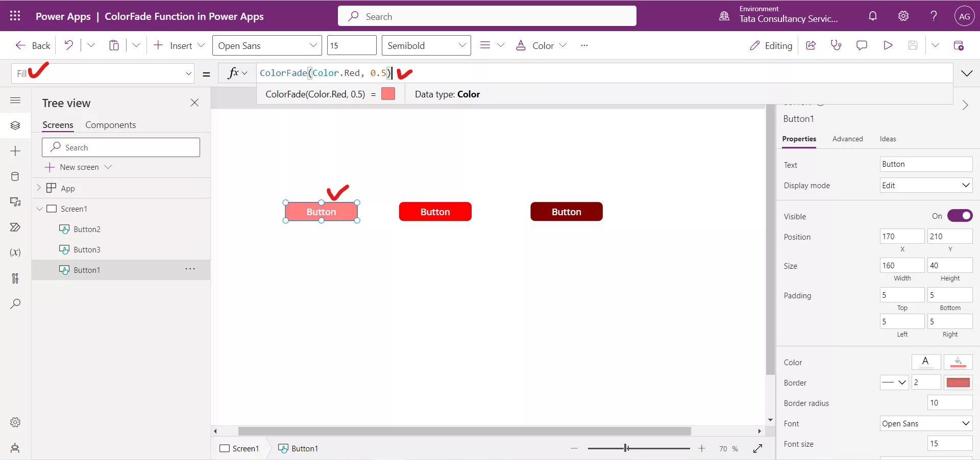This screenshot has height=460, width=980.
Task: Open the Data panel from the sidebar
Action: click(x=15, y=176)
